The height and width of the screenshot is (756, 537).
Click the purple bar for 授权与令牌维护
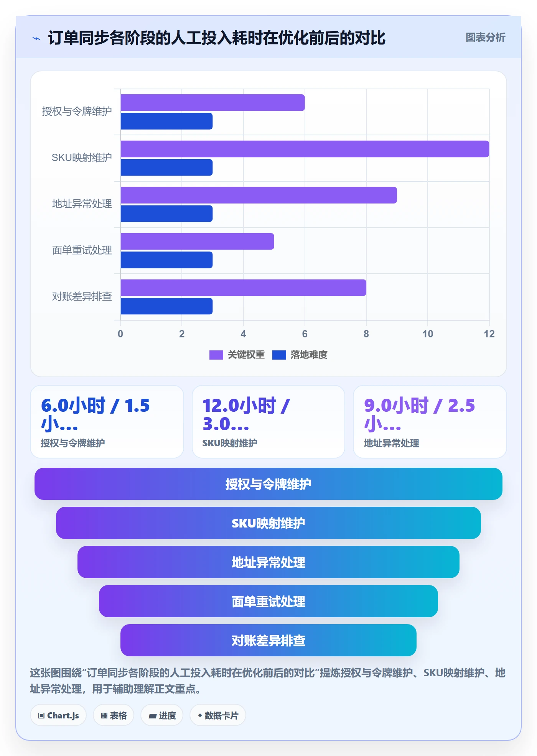(212, 103)
